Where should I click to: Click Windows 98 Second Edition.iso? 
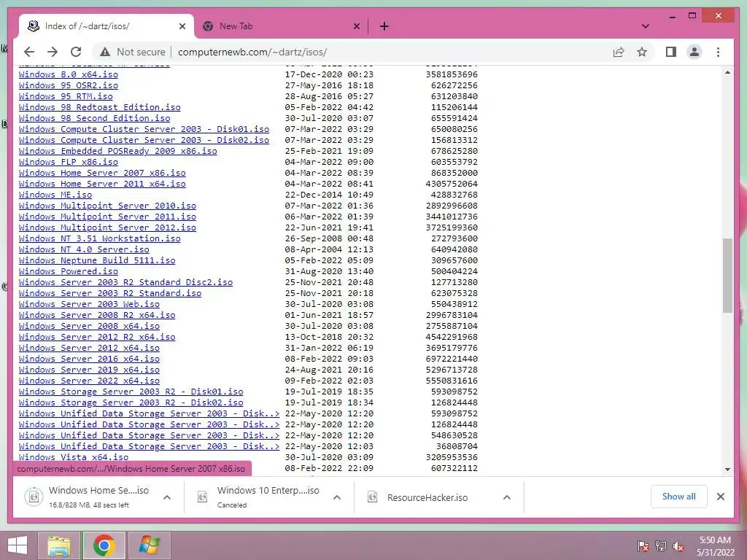[94, 119]
